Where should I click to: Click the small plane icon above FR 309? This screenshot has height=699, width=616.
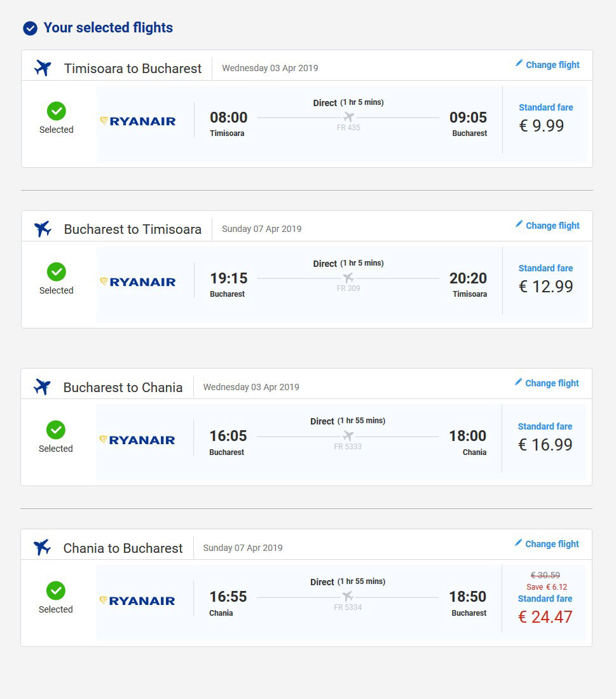pyautogui.click(x=348, y=278)
